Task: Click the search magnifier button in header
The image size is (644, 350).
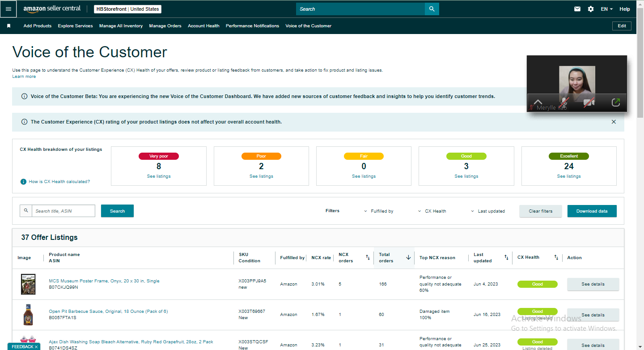Action: coord(432,9)
